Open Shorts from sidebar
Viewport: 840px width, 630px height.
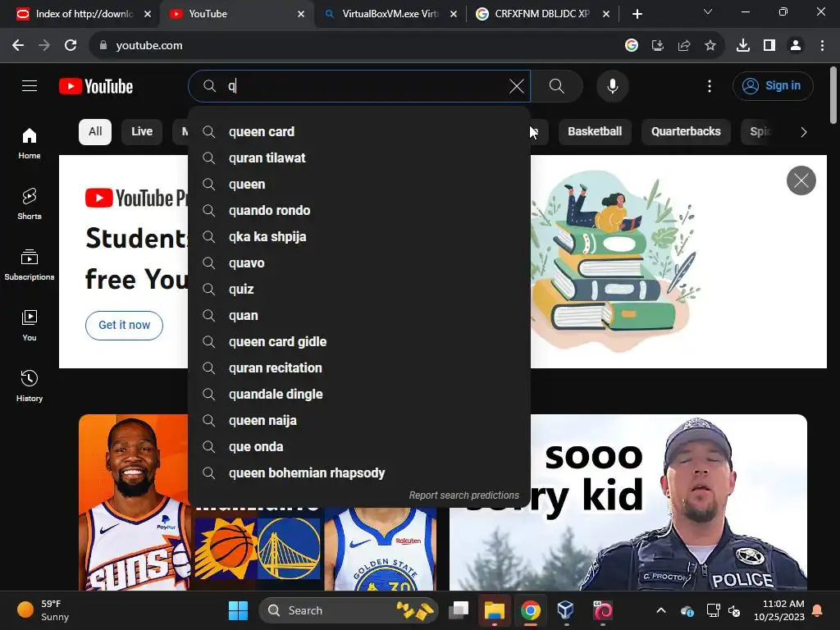[x=30, y=204]
